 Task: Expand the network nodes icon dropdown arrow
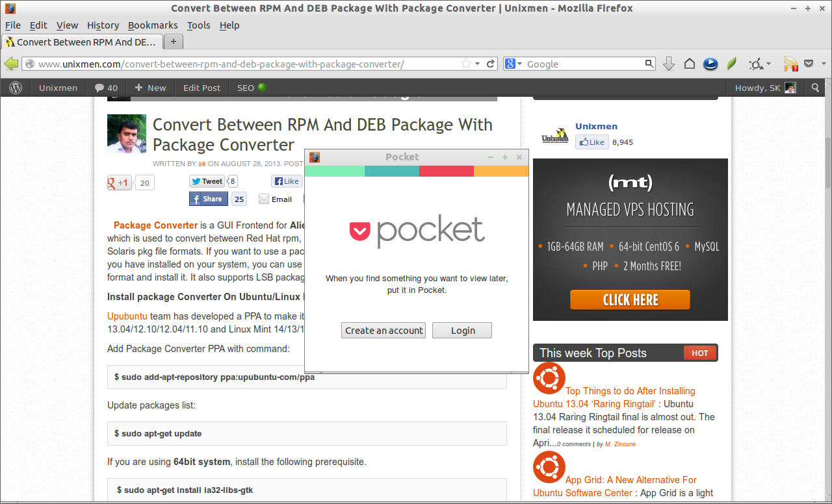click(x=768, y=64)
